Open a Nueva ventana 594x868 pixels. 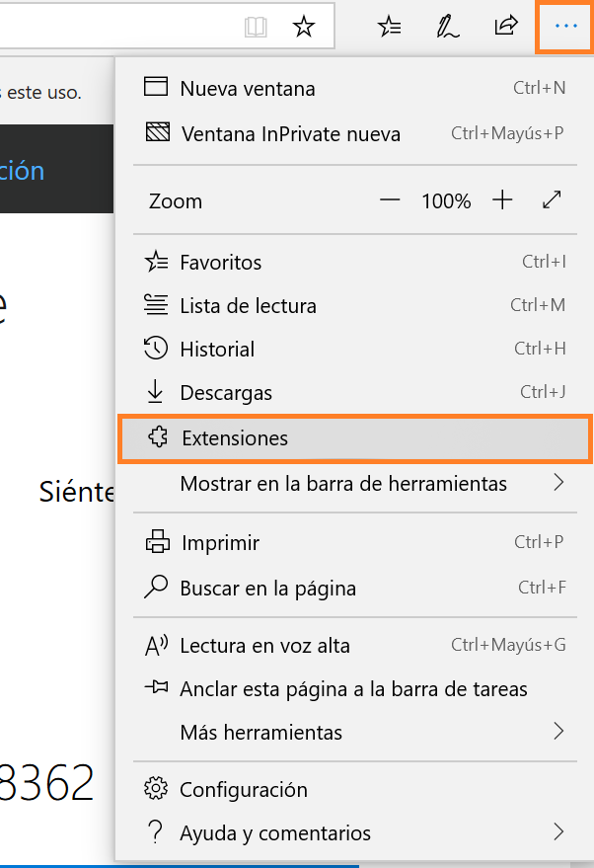247,88
